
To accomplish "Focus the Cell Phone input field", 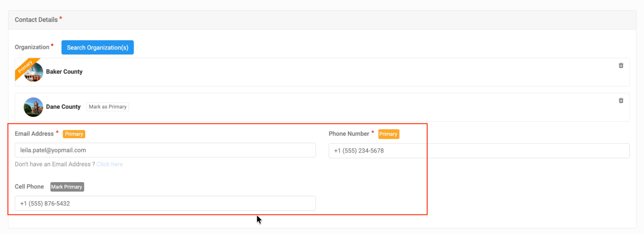I will (165, 203).
